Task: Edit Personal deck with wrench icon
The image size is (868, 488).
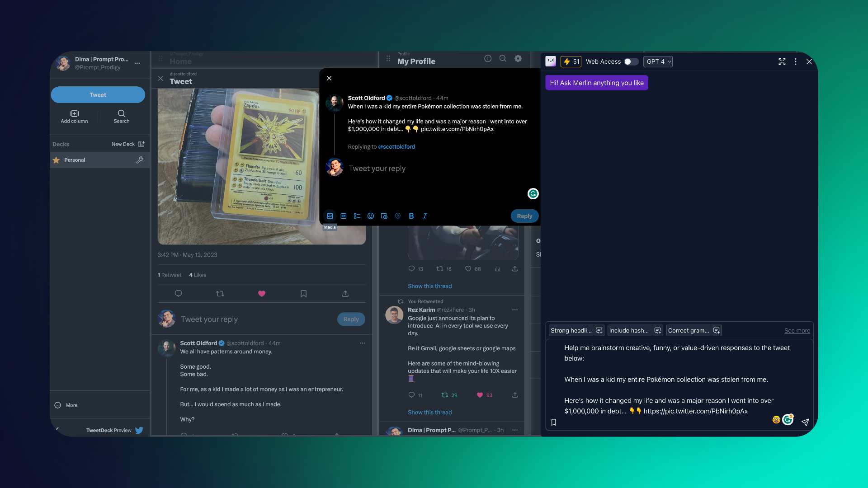Action: (140, 160)
